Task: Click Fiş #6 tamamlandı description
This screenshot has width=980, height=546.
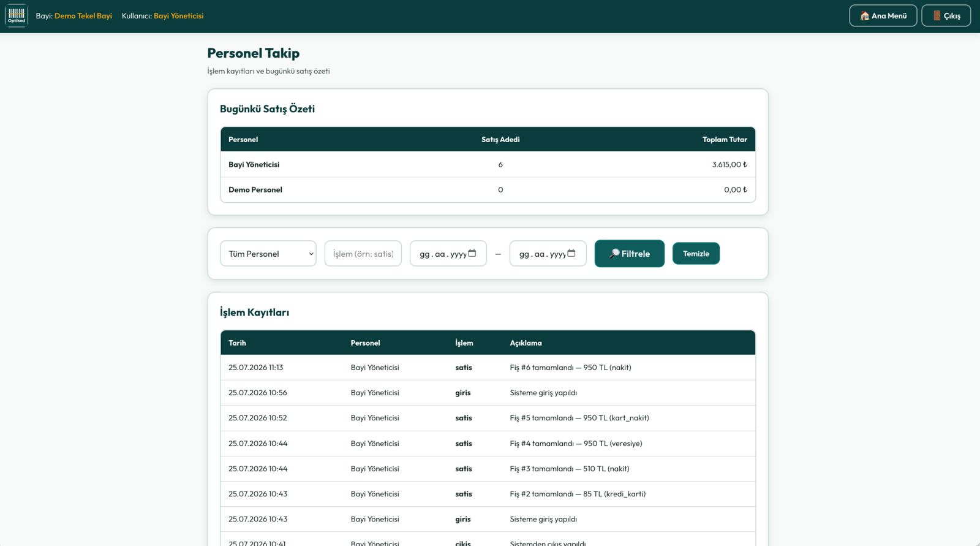Action: [570, 368]
